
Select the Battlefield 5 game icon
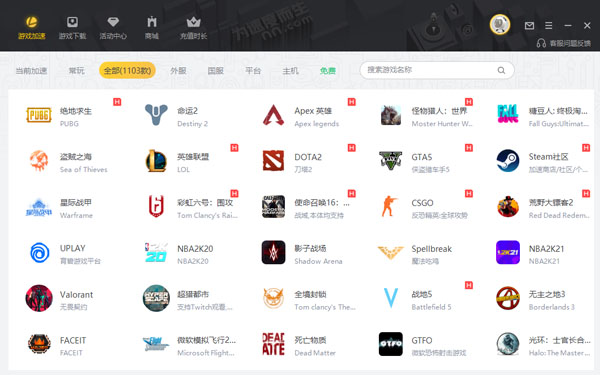click(391, 298)
